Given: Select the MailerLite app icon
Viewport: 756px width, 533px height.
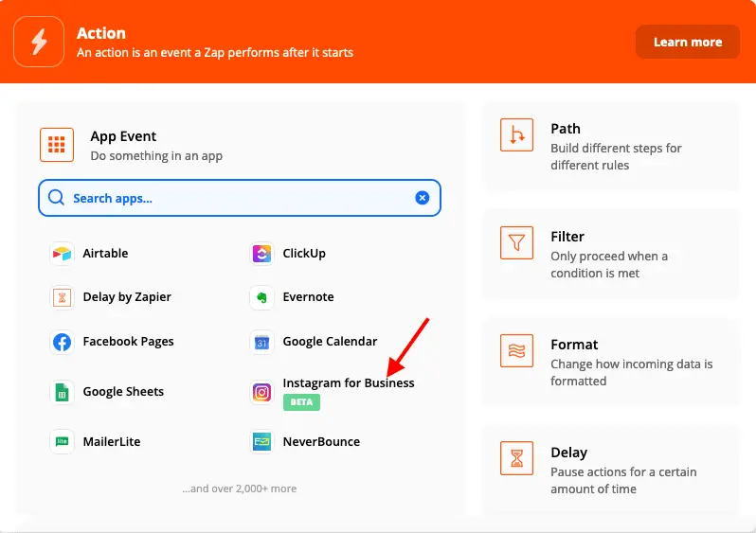Looking at the screenshot, I should 62,441.
